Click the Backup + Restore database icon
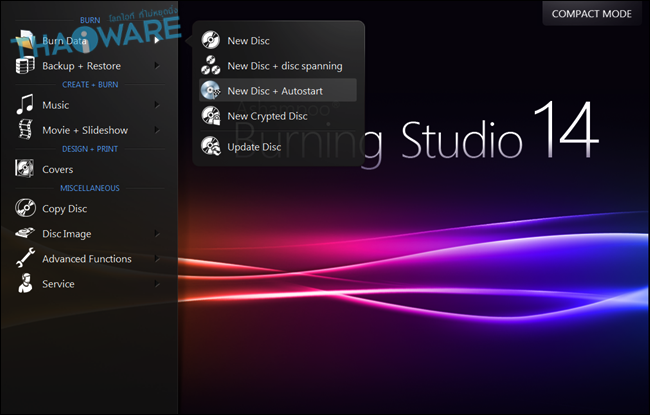Image resolution: width=650 pixels, height=415 pixels. point(25,66)
